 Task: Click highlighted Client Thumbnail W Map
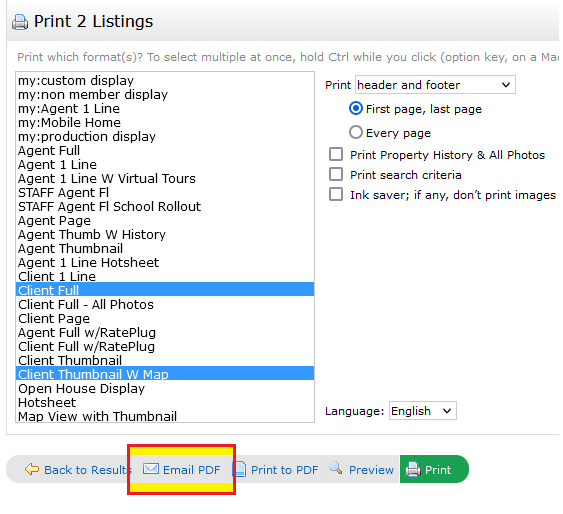pos(165,374)
